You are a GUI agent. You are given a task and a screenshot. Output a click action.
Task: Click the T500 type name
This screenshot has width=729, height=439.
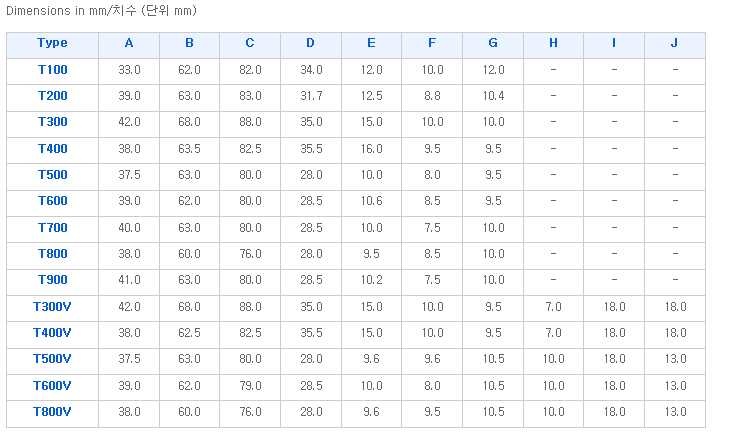(53, 175)
